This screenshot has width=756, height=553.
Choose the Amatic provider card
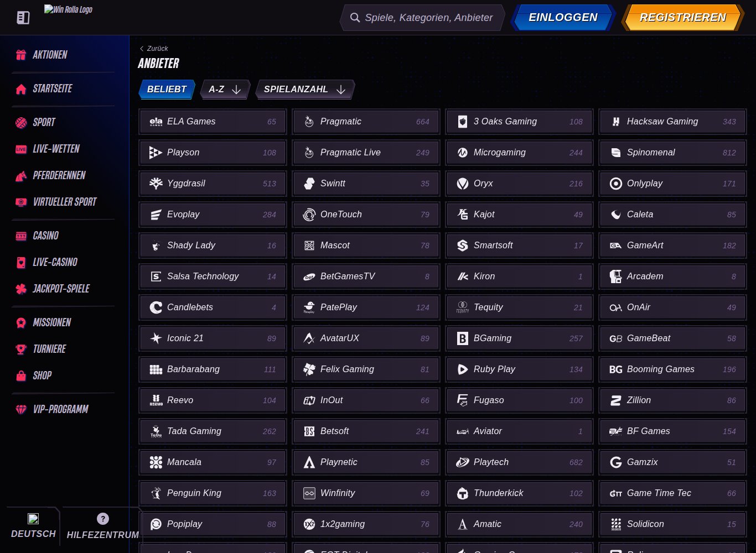[520, 524]
